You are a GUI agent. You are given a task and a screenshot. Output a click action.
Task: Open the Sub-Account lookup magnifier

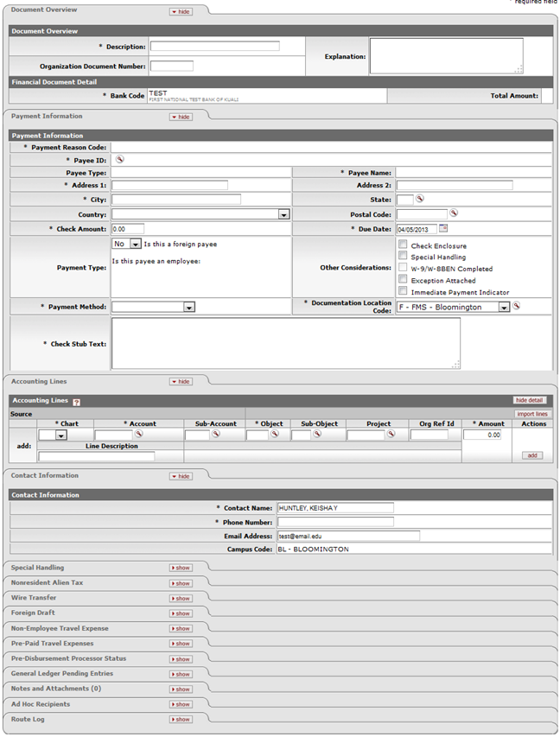pos(216,434)
